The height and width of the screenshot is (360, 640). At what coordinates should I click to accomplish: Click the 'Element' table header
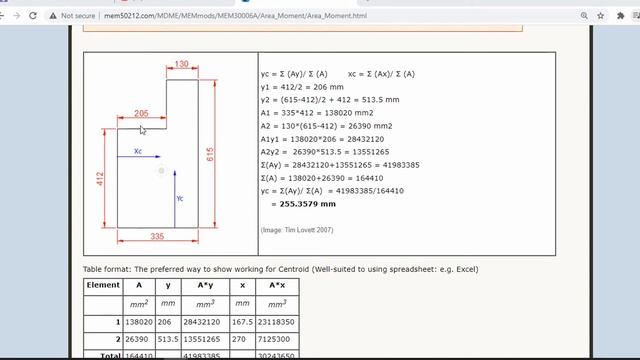point(103,285)
